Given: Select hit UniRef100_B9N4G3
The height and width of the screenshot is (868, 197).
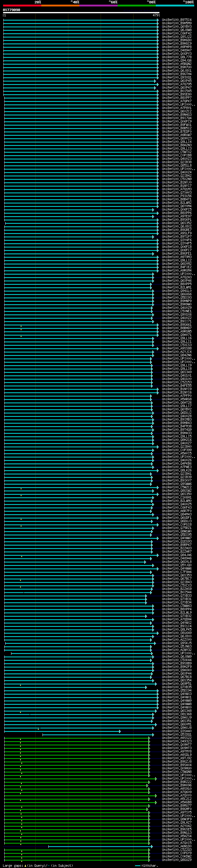Looking at the screenshot, I should coord(176,115).
